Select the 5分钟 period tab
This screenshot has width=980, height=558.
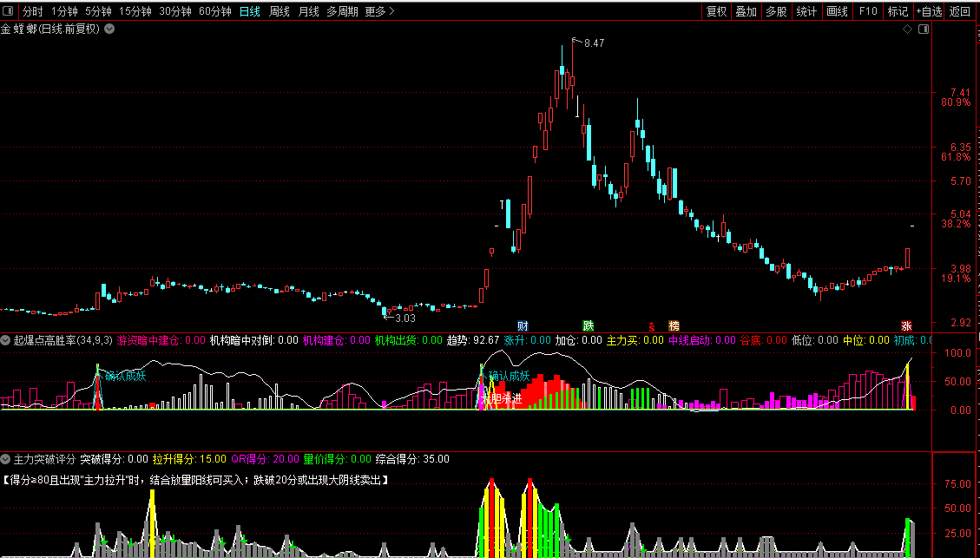pos(98,11)
